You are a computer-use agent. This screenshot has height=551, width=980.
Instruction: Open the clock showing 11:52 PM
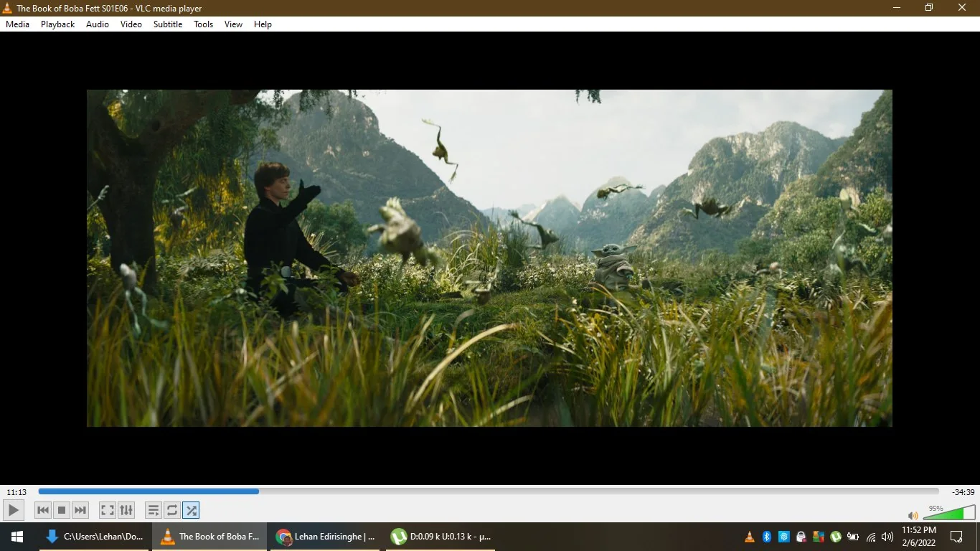coord(919,537)
